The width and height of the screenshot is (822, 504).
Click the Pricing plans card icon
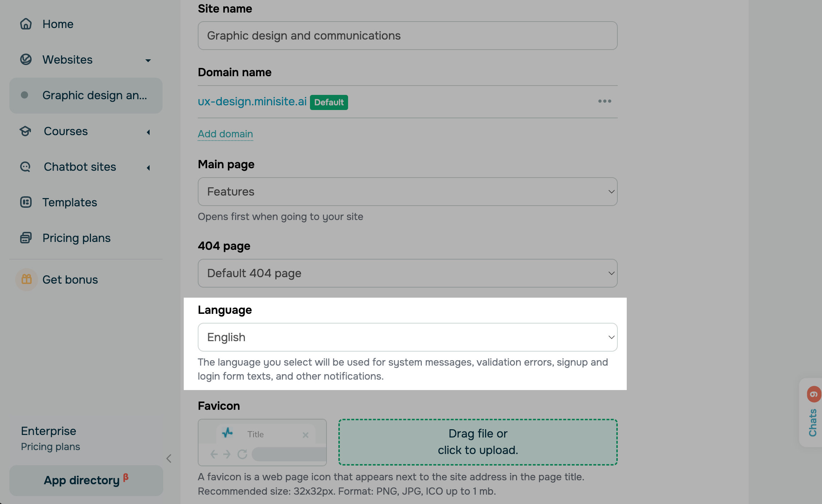(26, 238)
